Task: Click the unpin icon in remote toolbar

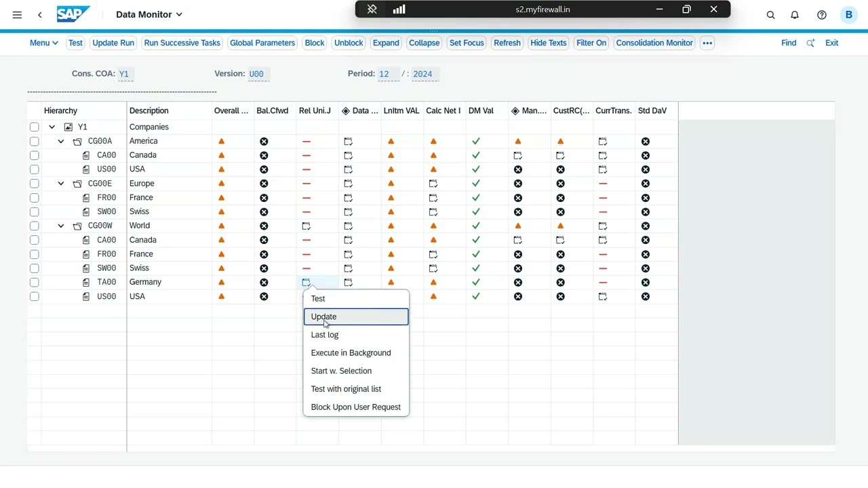Action: [372, 9]
